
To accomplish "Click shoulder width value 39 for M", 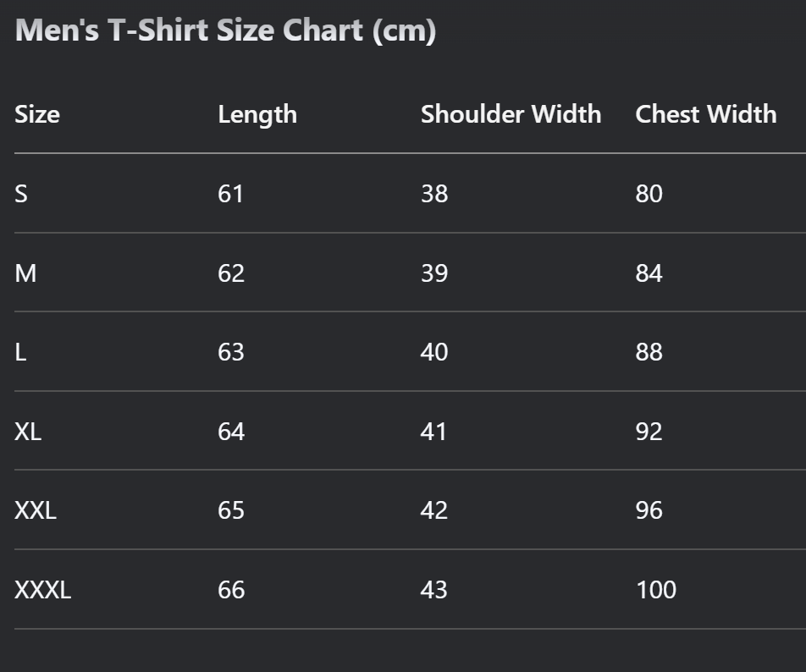I will 434,273.
